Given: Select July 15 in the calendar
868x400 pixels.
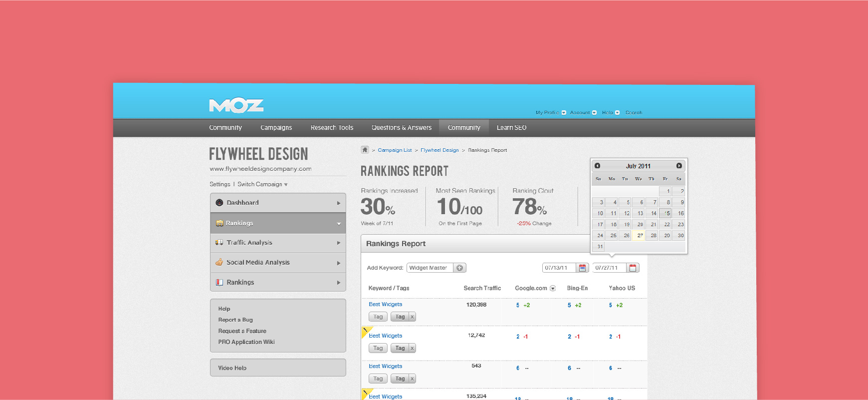Looking at the screenshot, I should pos(665,213).
